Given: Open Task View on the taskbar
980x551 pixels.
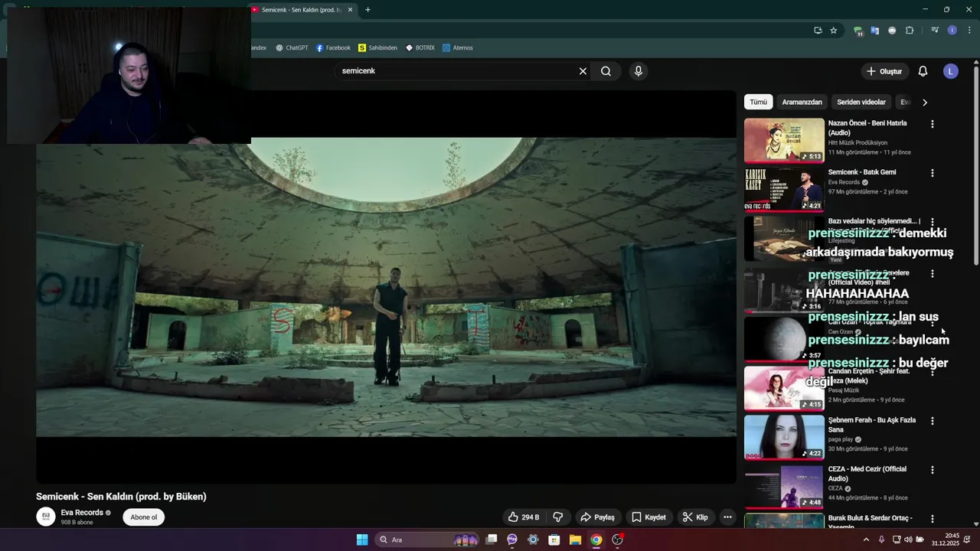Looking at the screenshot, I should point(492,540).
